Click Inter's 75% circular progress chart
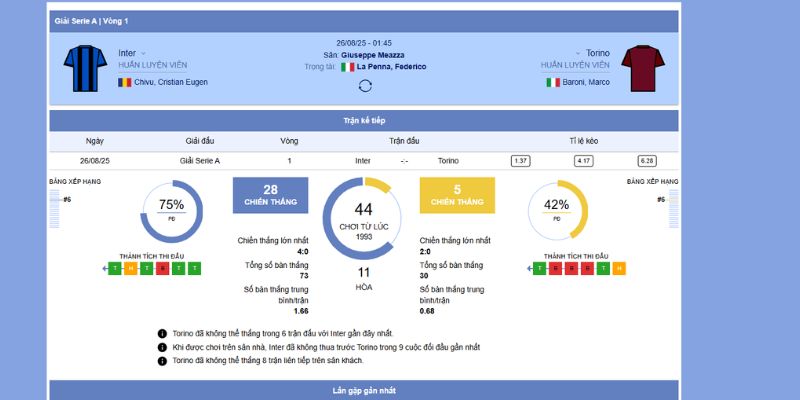The width and height of the screenshot is (800, 400). (171, 209)
